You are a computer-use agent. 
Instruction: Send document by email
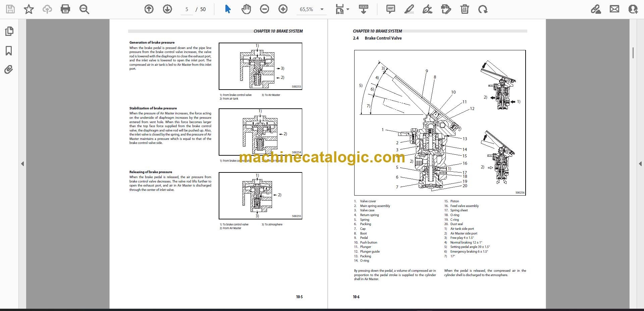(x=614, y=9)
